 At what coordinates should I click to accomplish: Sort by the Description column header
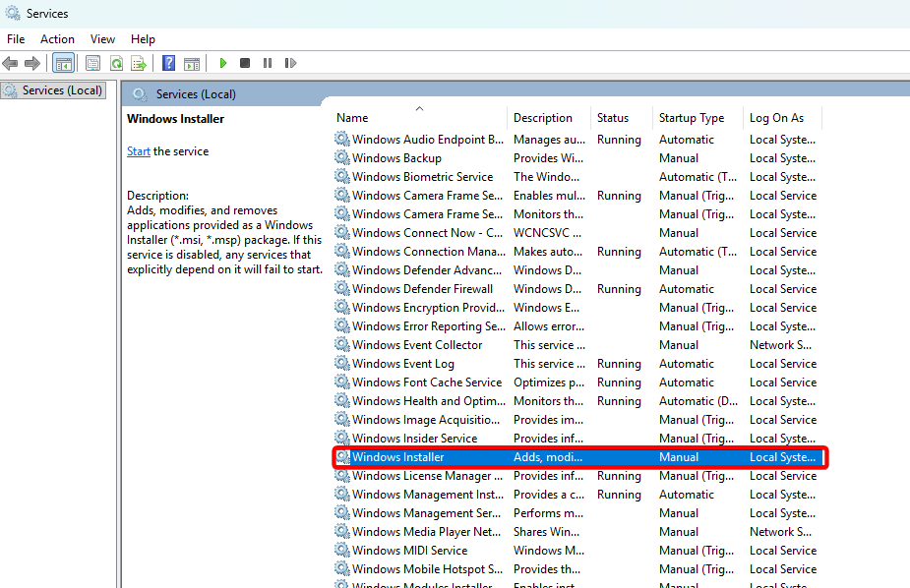click(548, 118)
